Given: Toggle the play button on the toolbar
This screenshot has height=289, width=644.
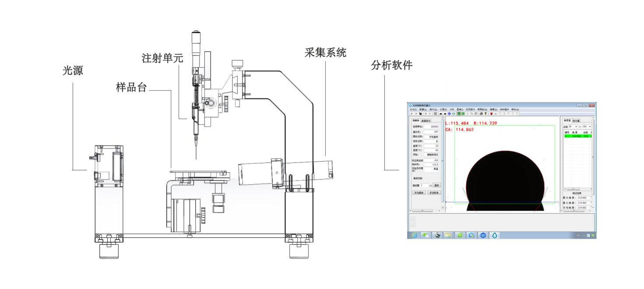Looking at the screenshot, I should pyautogui.click(x=412, y=114).
